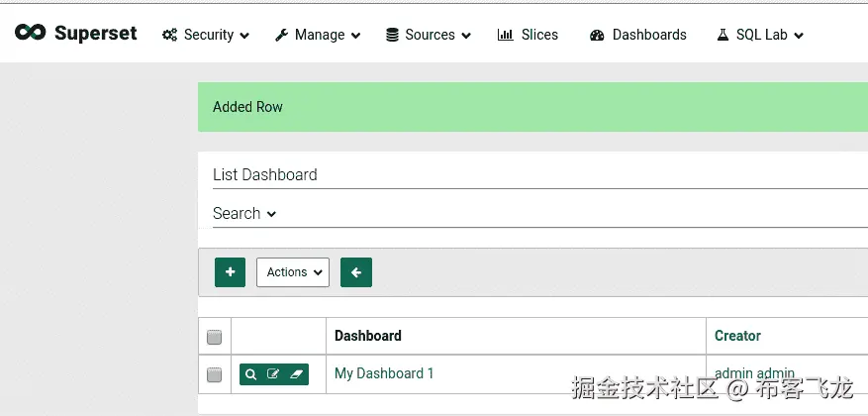Click the eraser delete-record icon
Screen dimensions: 868x416
[x=296, y=374]
